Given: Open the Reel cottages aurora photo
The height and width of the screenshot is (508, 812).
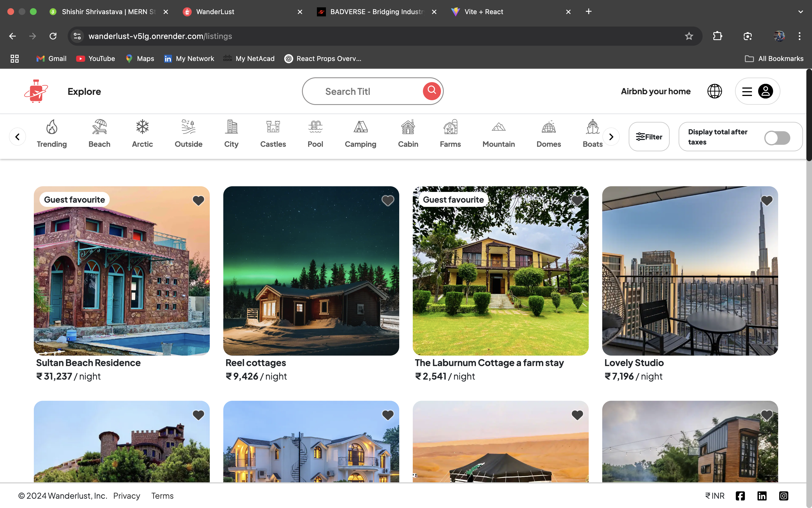Looking at the screenshot, I should pyautogui.click(x=311, y=271).
